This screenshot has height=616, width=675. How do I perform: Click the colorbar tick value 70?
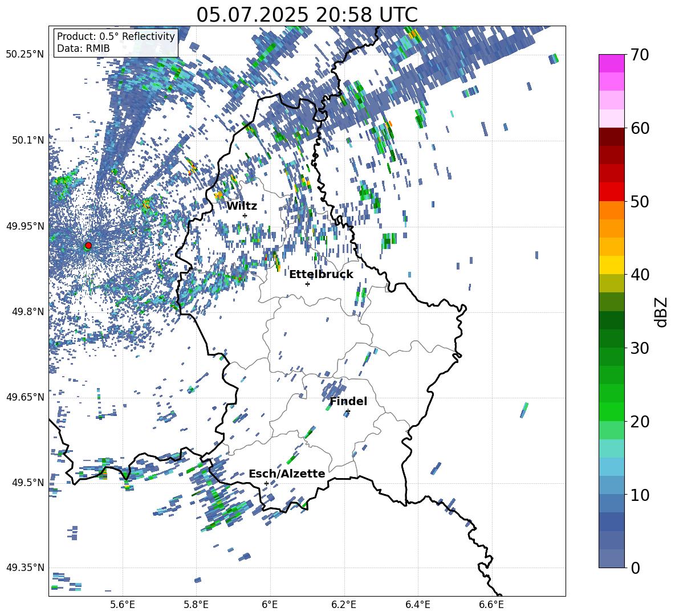click(x=640, y=55)
